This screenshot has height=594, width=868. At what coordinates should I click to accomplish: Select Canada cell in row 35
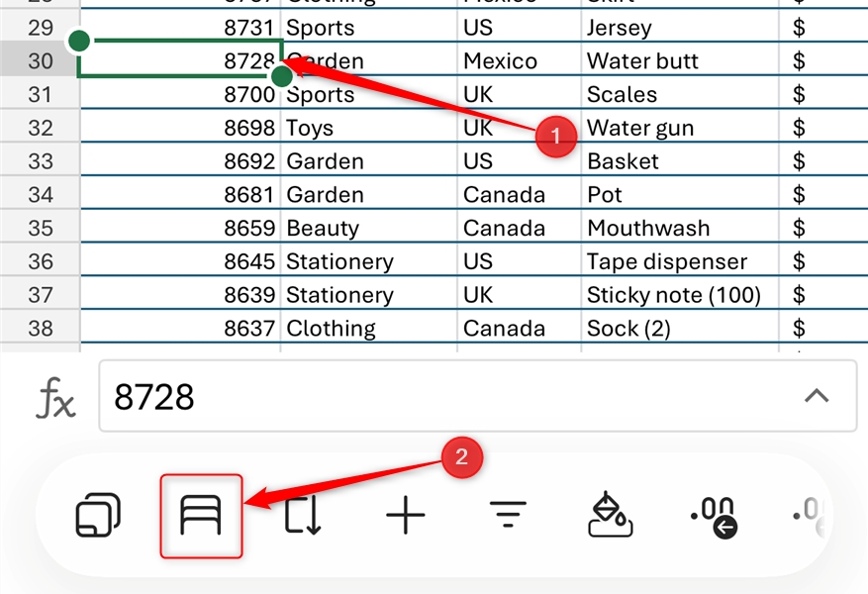[520, 228]
